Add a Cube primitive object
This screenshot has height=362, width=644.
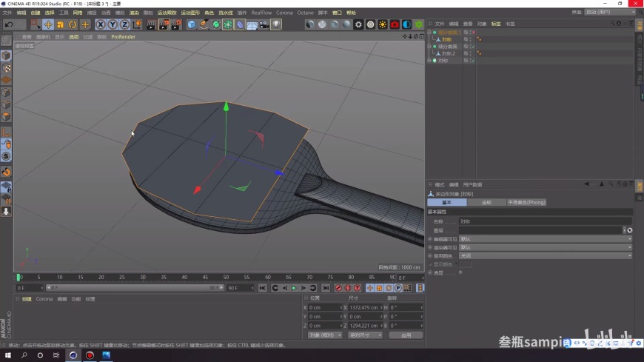pos(192,24)
